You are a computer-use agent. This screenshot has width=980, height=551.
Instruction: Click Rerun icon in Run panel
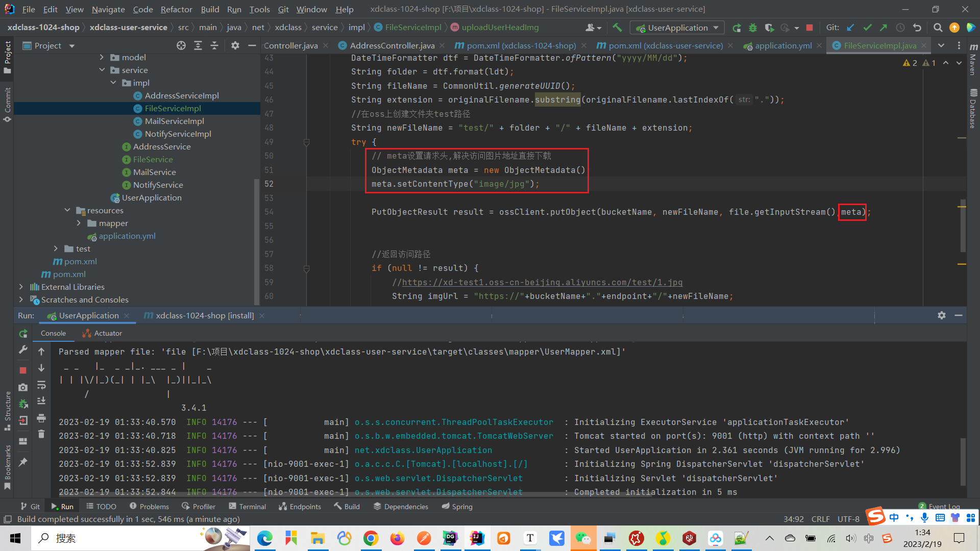tap(23, 334)
